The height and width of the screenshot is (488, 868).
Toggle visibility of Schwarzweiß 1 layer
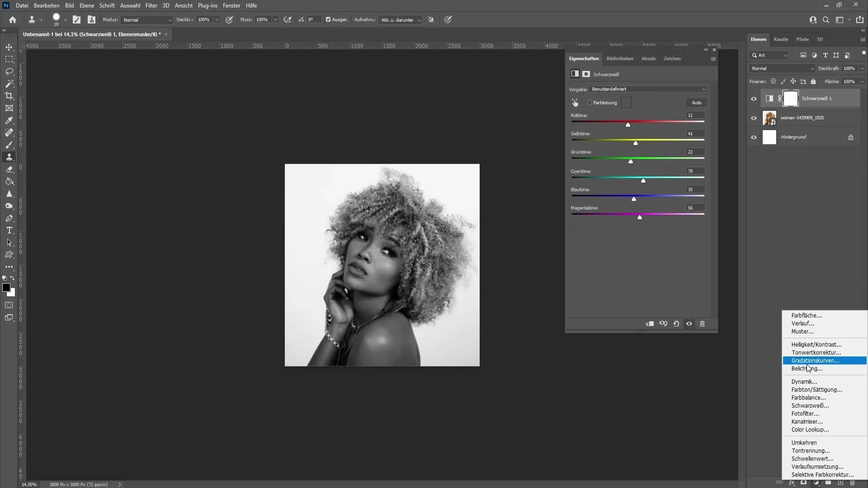[754, 98]
